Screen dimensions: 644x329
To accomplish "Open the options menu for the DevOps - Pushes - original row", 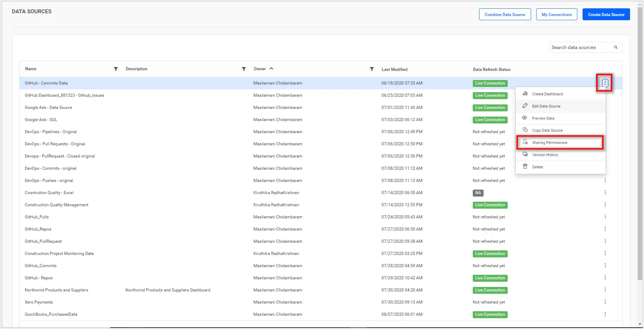I will 605,180.
